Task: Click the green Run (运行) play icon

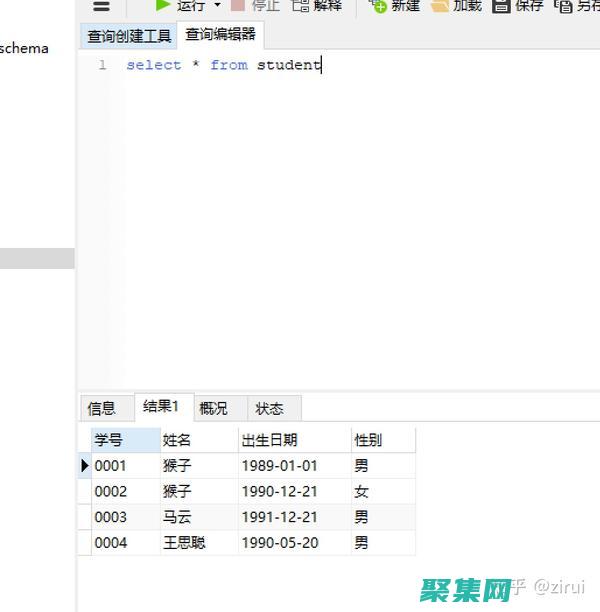Action: [162, 5]
